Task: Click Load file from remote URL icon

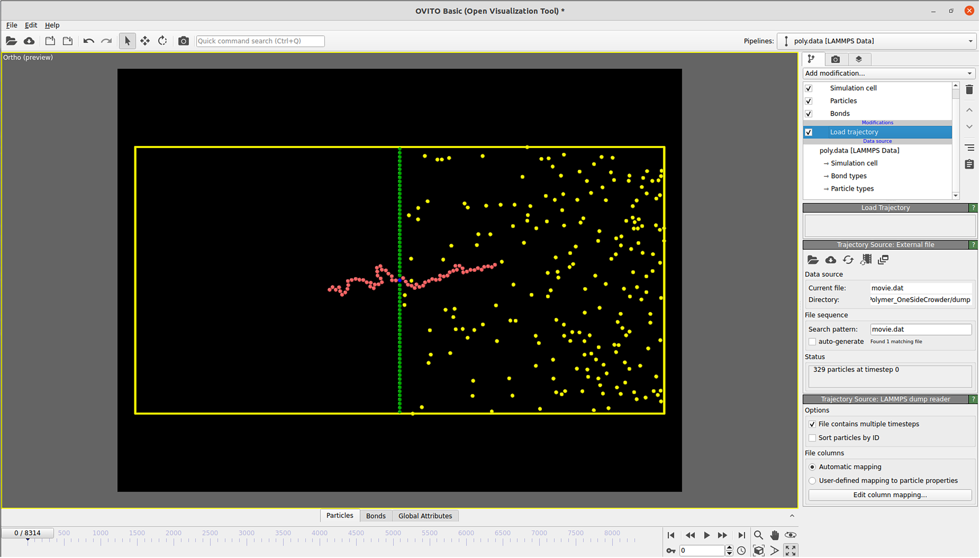Action: coord(29,41)
